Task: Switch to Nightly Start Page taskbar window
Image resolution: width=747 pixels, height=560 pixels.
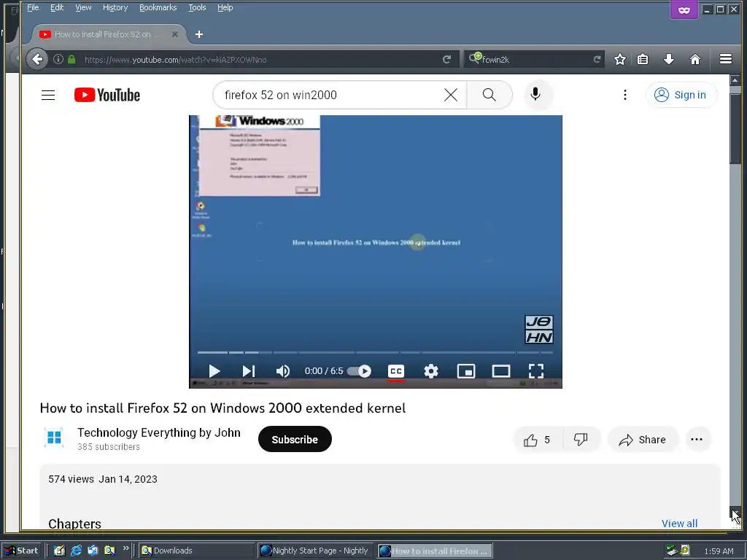Action: click(x=315, y=551)
